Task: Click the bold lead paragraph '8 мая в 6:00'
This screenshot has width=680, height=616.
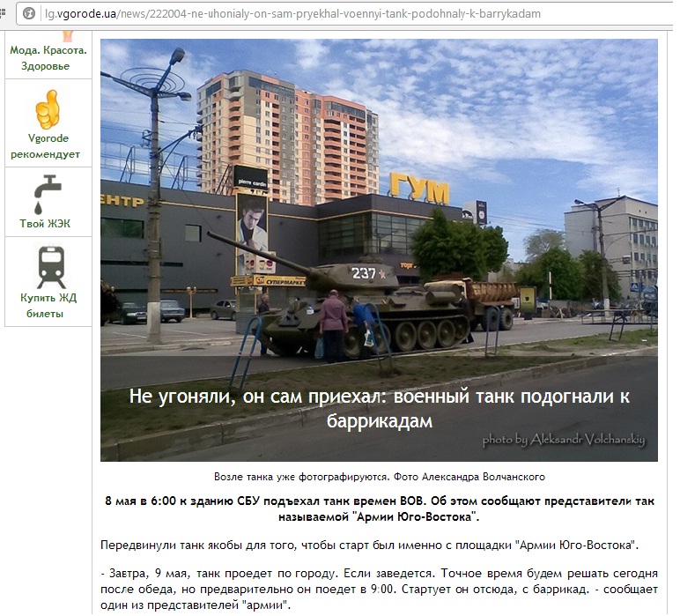Action: [x=380, y=508]
